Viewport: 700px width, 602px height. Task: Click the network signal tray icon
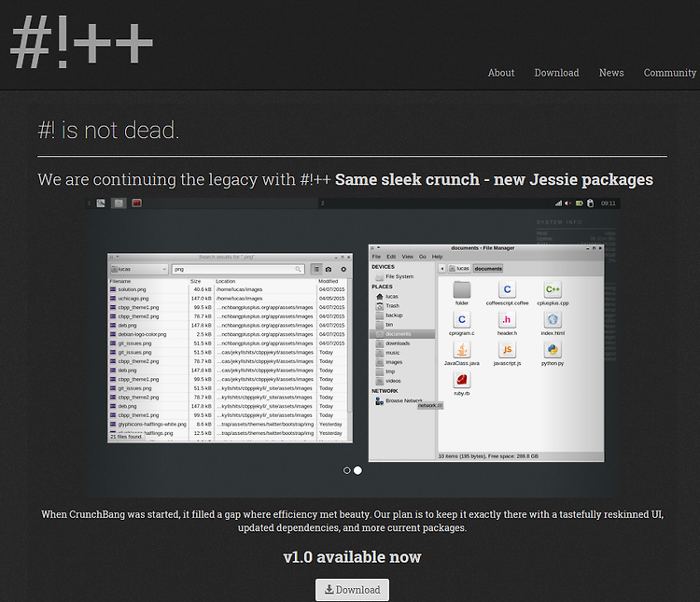point(558,203)
